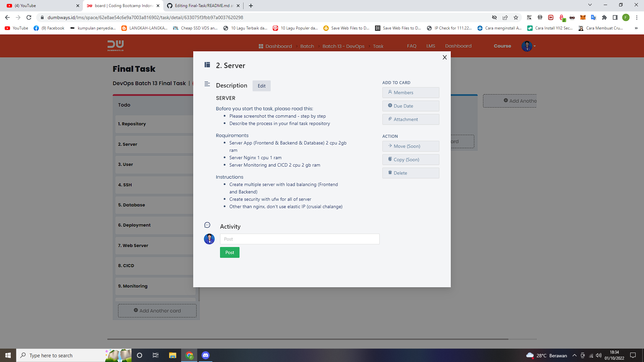Set a Due Date for the card
The image size is (644, 362).
411,106
